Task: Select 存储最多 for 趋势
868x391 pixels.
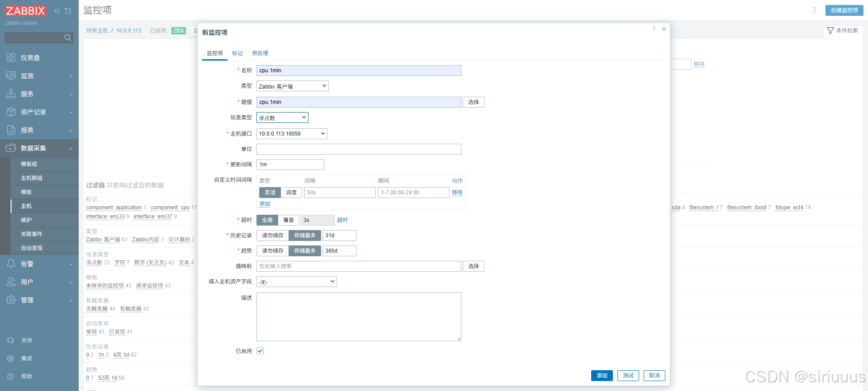Action: coord(305,251)
